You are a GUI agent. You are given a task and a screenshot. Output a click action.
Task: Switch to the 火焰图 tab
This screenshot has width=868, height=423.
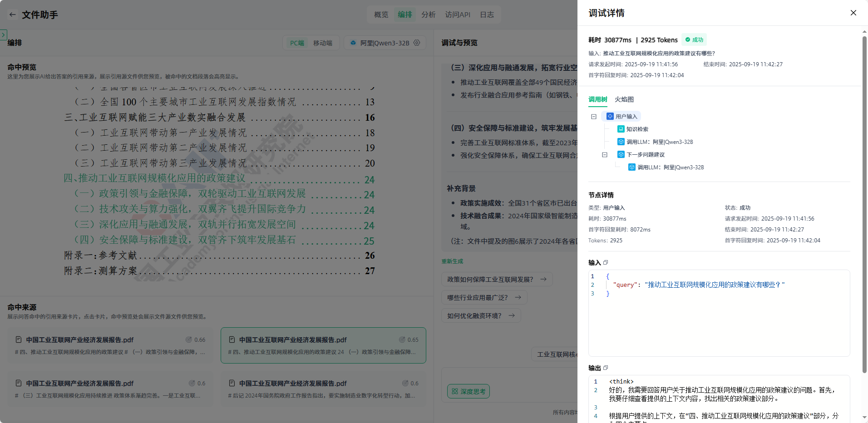pos(624,99)
